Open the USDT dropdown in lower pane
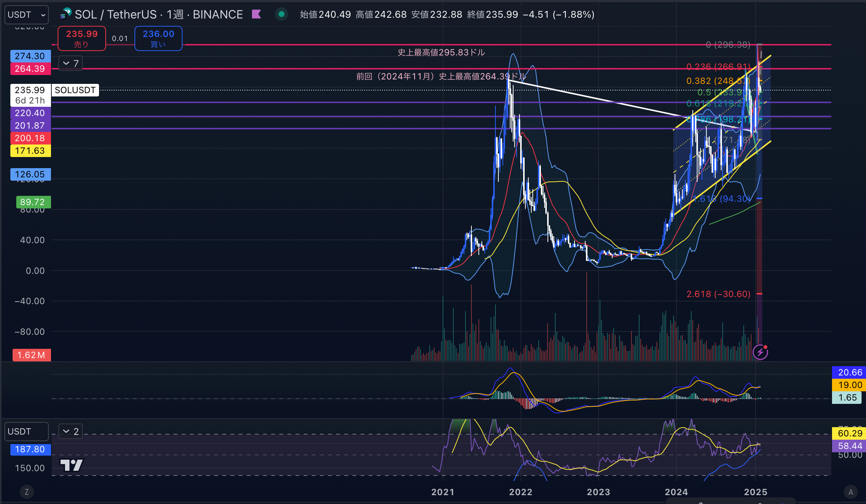This screenshot has height=504, width=866. pyautogui.click(x=27, y=432)
